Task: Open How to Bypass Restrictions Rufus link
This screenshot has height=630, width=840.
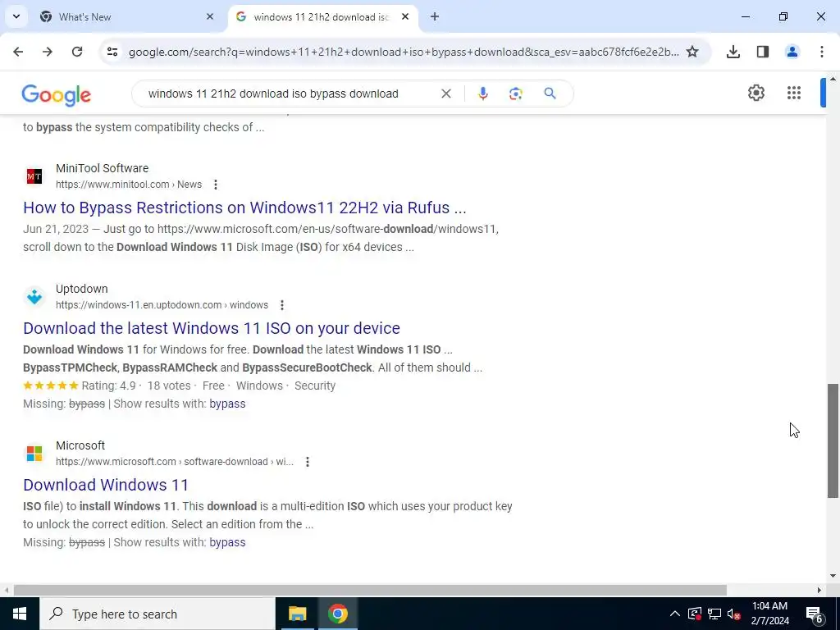Action: (244, 208)
